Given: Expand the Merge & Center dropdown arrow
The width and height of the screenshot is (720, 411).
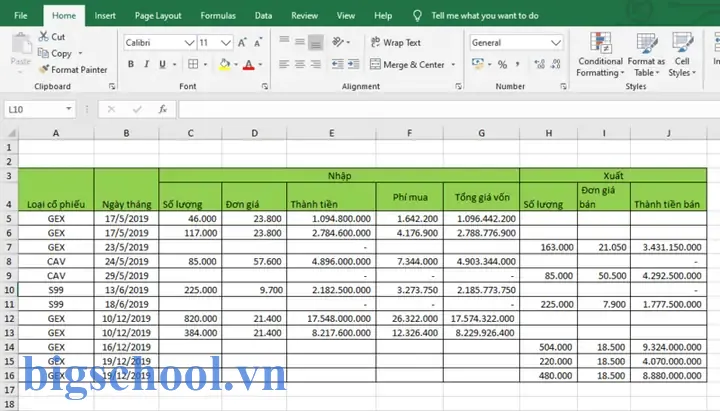Looking at the screenshot, I should (x=453, y=64).
